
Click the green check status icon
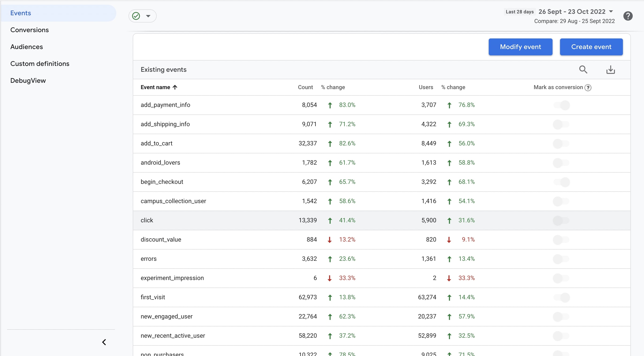click(136, 16)
